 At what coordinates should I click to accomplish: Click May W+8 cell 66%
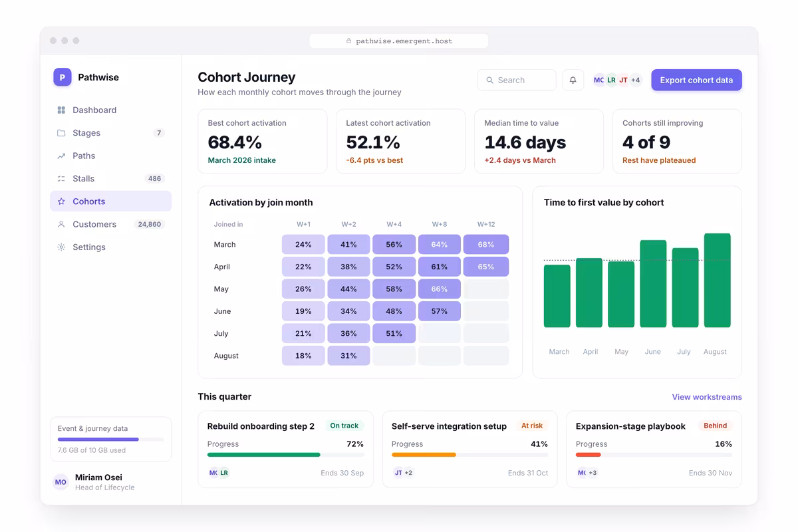(x=440, y=289)
